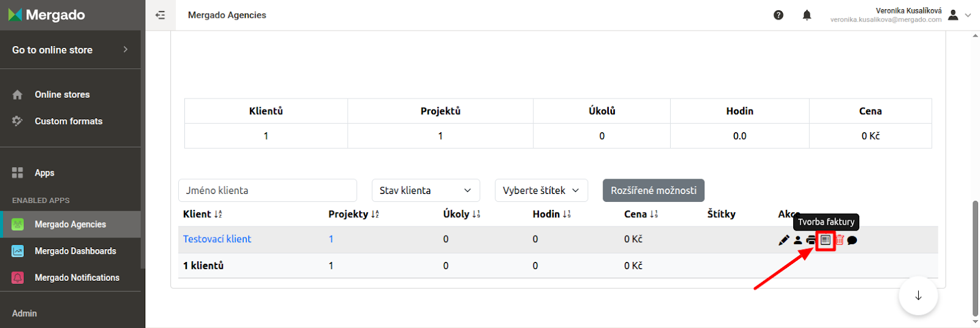
Task: Sort table by Klient column
Action: coord(202,214)
